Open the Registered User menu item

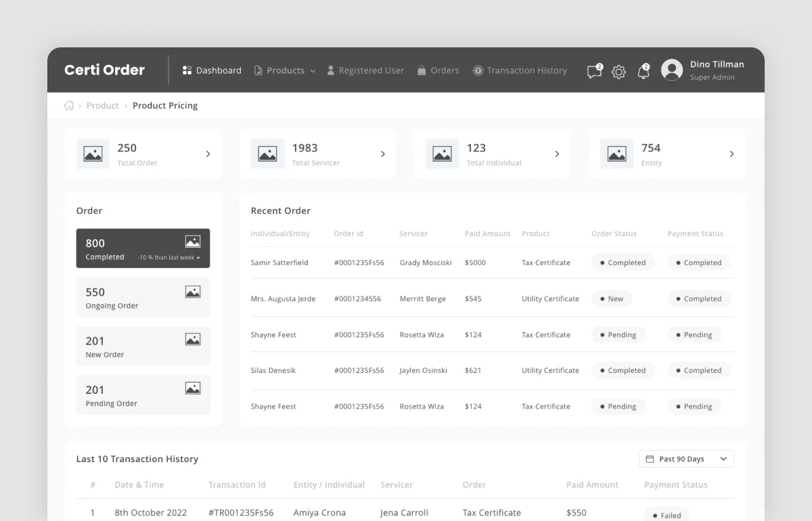365,70
